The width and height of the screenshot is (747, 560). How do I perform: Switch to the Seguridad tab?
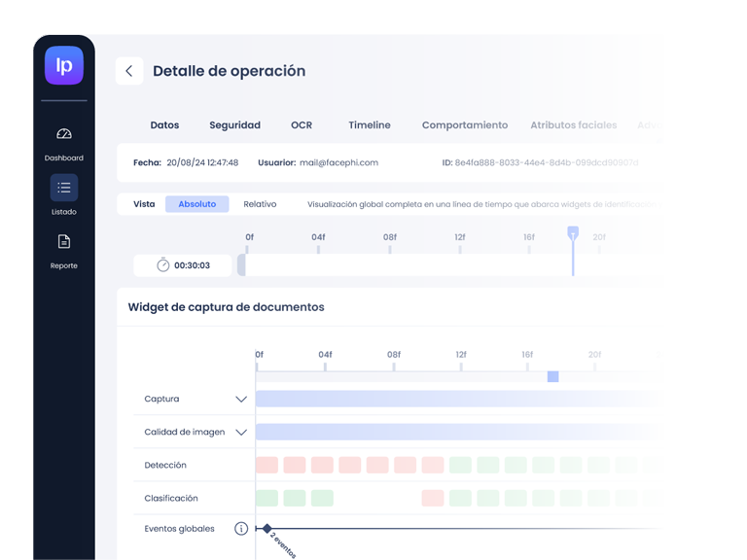tap(234, 124)
